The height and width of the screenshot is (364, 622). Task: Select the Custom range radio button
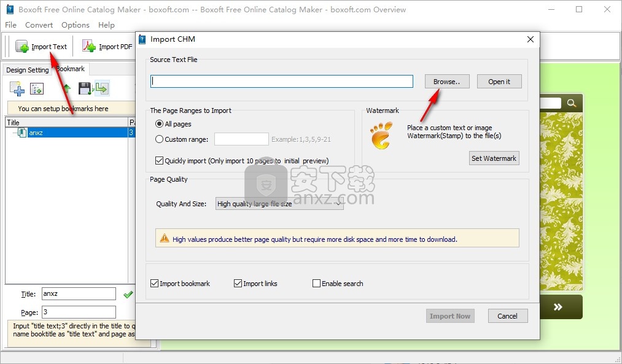click(x=159, y=139)
